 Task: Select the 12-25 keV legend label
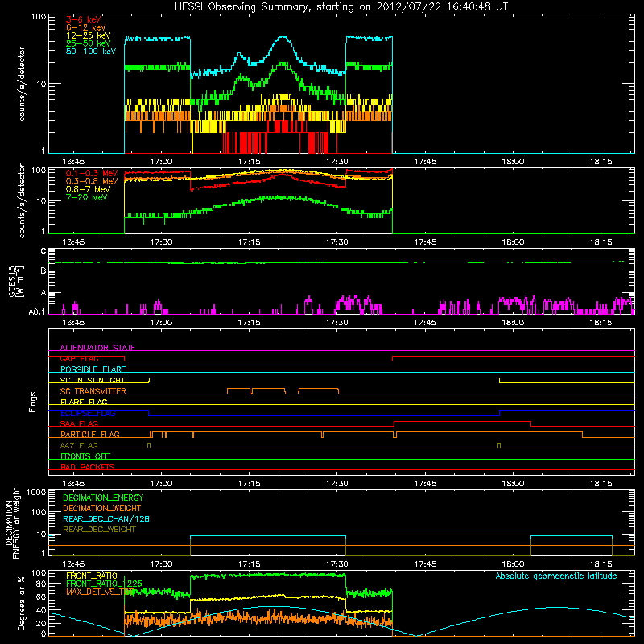tap(89, 35)
